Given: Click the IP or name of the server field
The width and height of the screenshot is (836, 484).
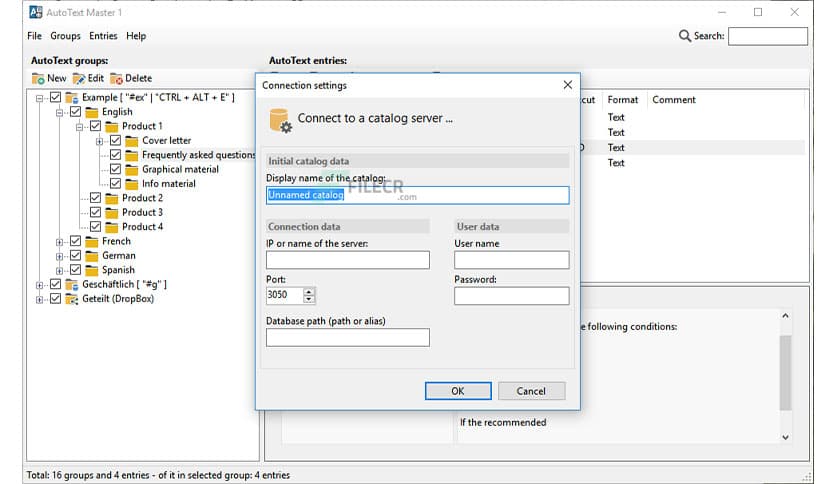Looking at the screenshot, I should click(x=348, y=260).
